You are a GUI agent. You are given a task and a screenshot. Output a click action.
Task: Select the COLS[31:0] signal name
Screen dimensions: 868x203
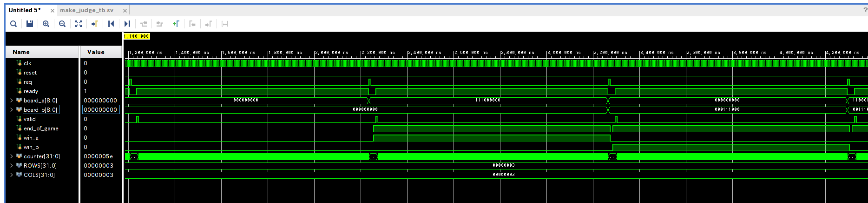click(x=39, y=175)
